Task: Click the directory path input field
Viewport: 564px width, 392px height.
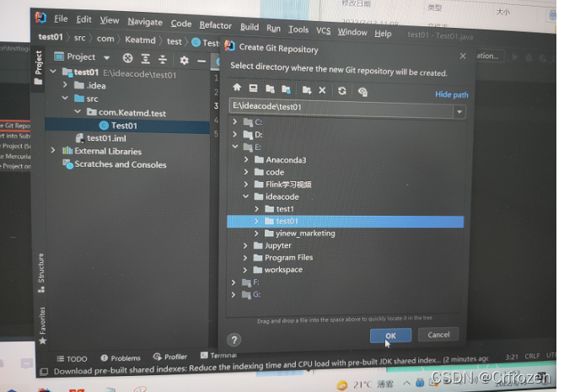Action: tap(341, 109)
